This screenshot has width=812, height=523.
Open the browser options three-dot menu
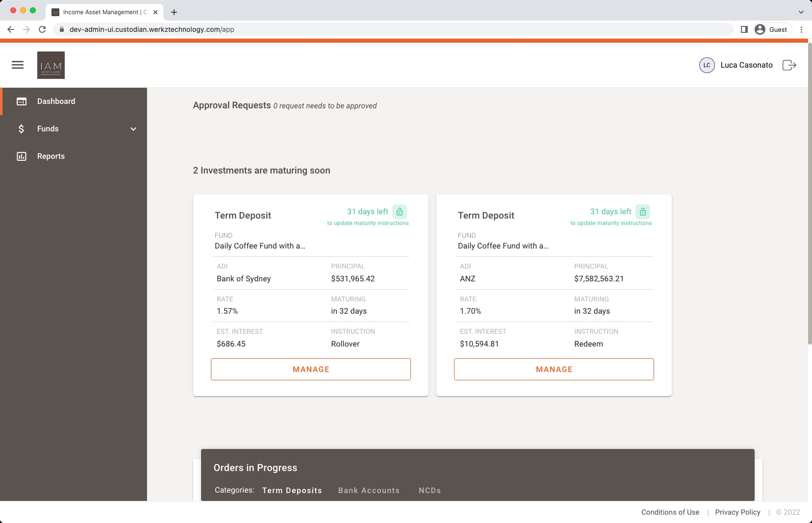(801, 29)
